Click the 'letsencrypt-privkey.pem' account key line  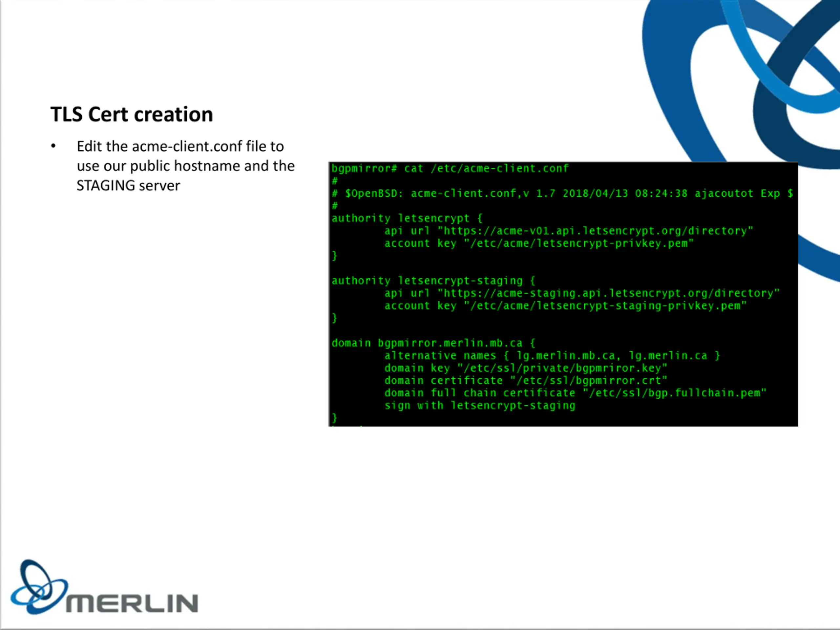[x=539, y=243]
